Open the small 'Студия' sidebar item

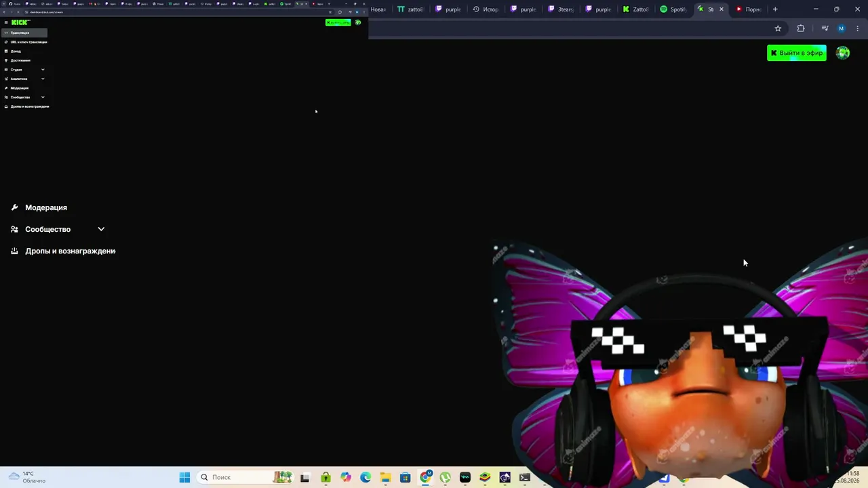pyautogui.click(x=16, y=70)
